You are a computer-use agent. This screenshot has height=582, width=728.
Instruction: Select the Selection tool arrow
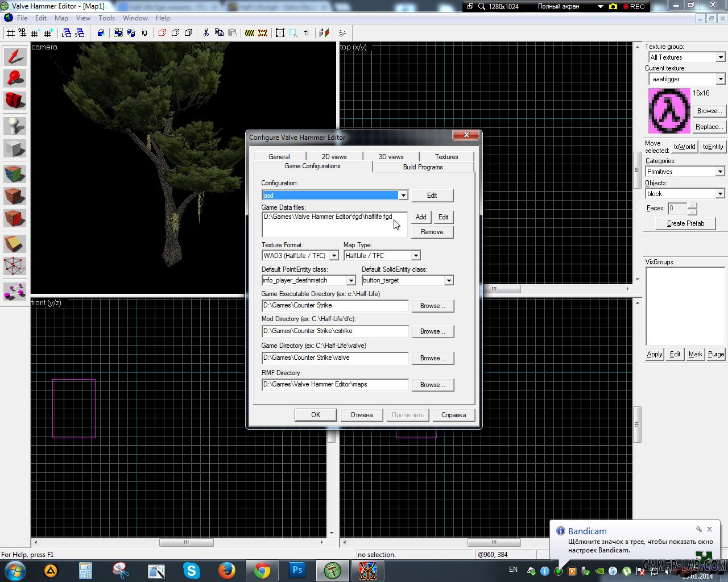coord(15,56)
